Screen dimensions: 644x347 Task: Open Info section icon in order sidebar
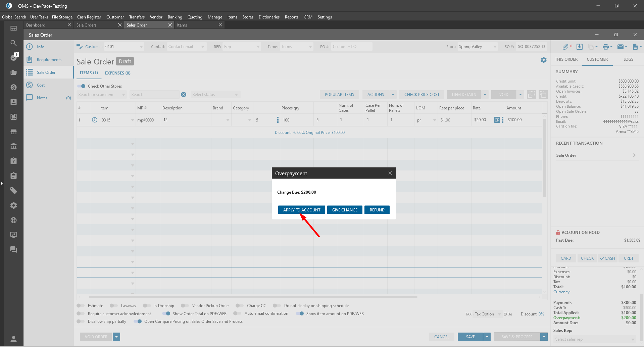30,47
